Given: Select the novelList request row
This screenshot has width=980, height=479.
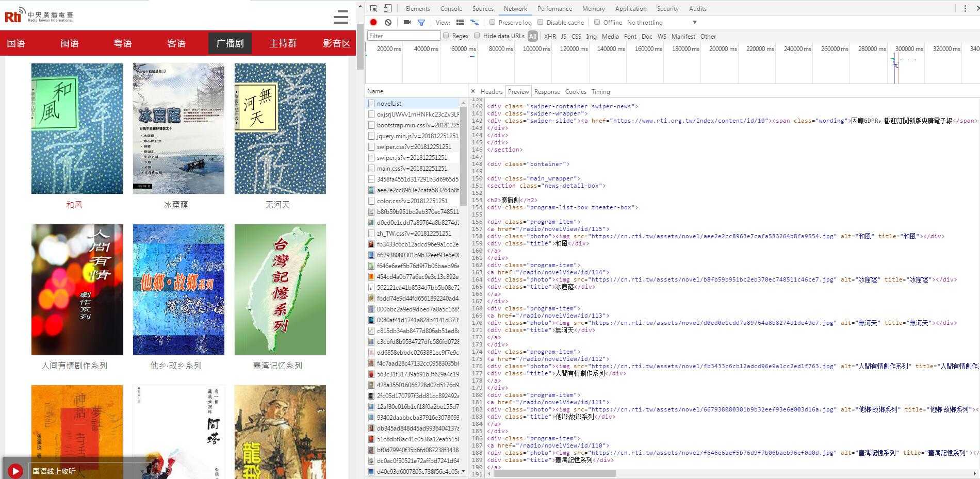Looking at the screenshot, I should click(413, 103).
